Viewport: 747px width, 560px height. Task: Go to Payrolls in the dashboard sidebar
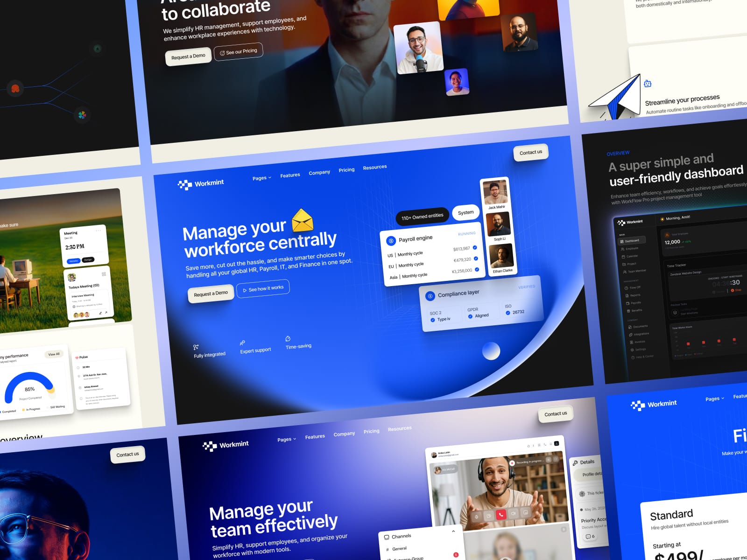(634, 303)
